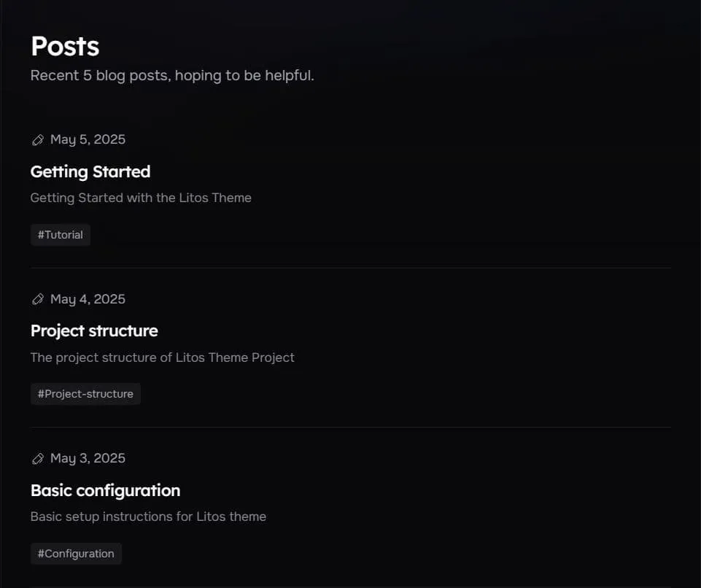701x588 pixels.
Task: Click the Posts section heading
Action: [x=65, y=46]
